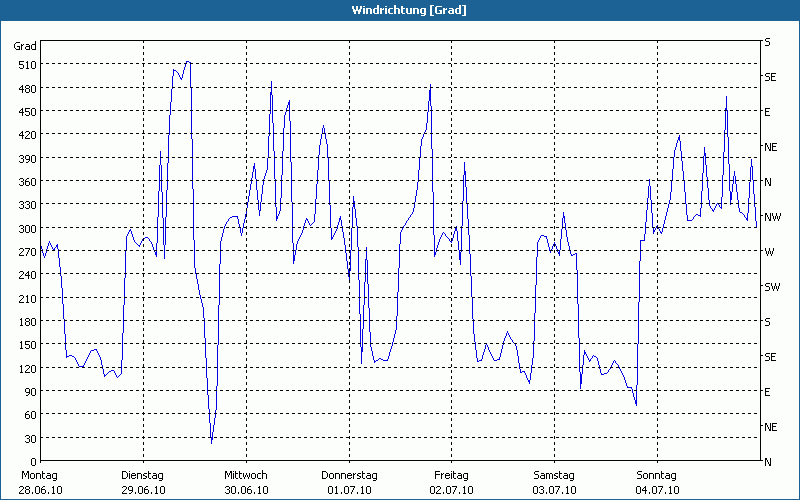Click the 'Samstag' day label
The height and width of the screenshot is (500, 800).
pyautogui.click(x=554, y=476)
